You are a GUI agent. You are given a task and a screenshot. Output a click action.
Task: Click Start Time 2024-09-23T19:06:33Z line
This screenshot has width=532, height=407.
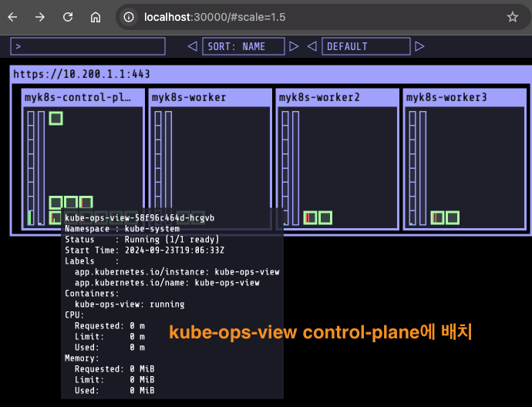[x=144, y=251]
